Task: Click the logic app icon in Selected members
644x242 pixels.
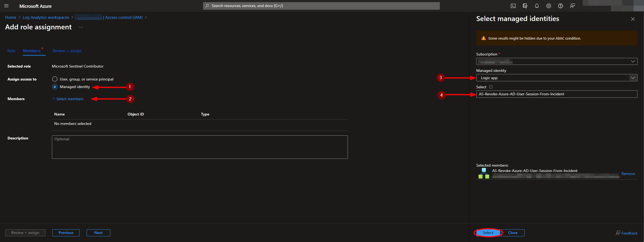Action: [x=484, y=173]
